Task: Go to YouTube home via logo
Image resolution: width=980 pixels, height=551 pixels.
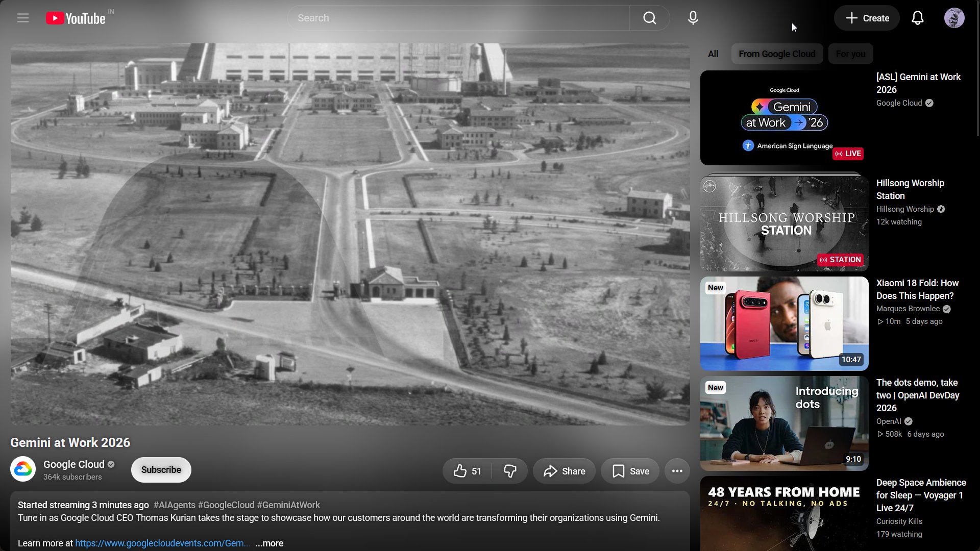Action: (76, 18)
